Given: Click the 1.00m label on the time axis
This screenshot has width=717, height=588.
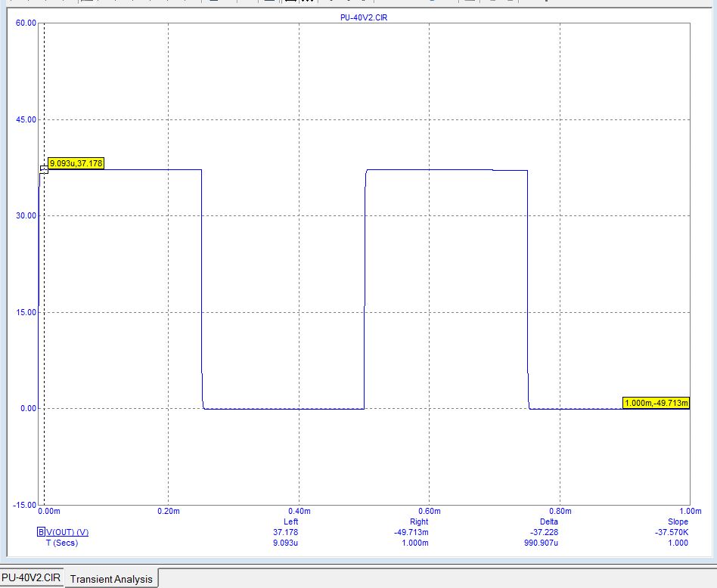Looking at the screenshot, I should coord(690,511).
